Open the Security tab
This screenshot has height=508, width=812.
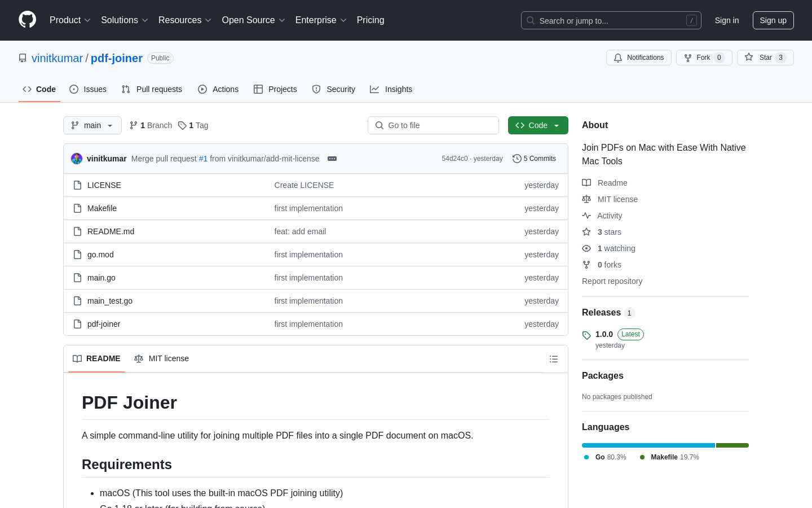point(334,89)
